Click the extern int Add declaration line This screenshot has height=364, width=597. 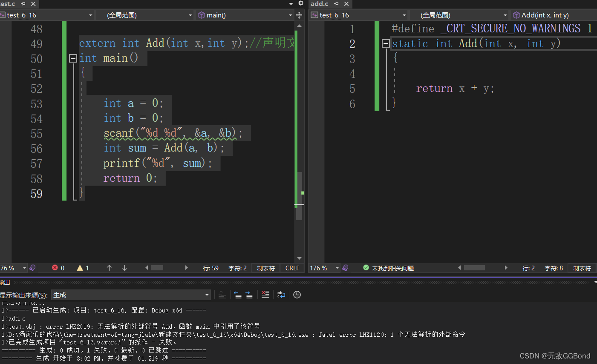pos(187,43)
